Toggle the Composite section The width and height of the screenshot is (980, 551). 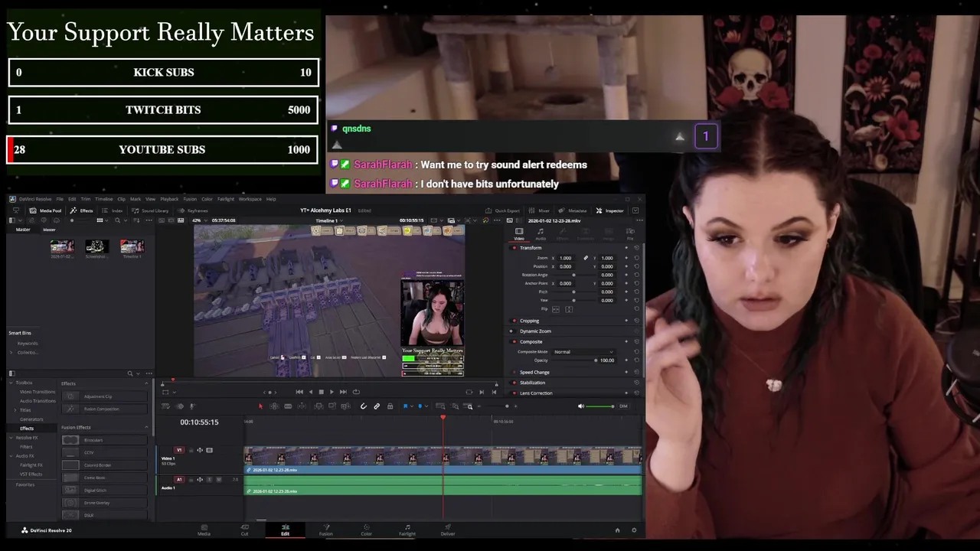pyautogui.click(x=513, y=342)
